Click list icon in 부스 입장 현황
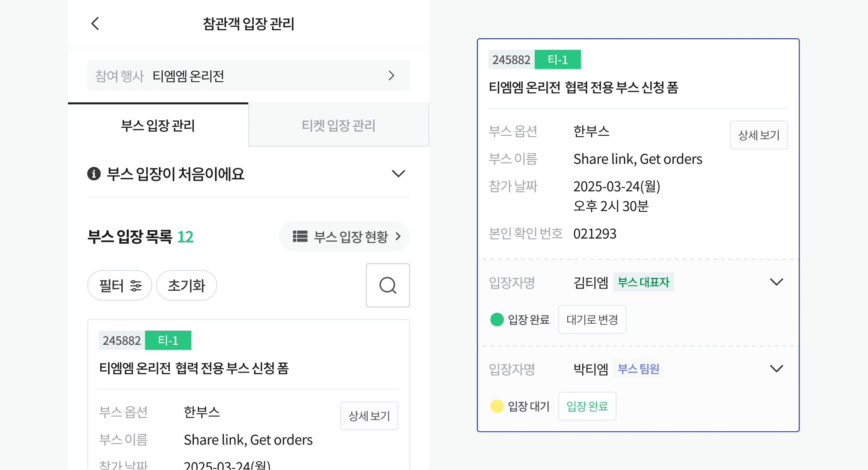The image size is (868, 470). click(x=300, y=236)
